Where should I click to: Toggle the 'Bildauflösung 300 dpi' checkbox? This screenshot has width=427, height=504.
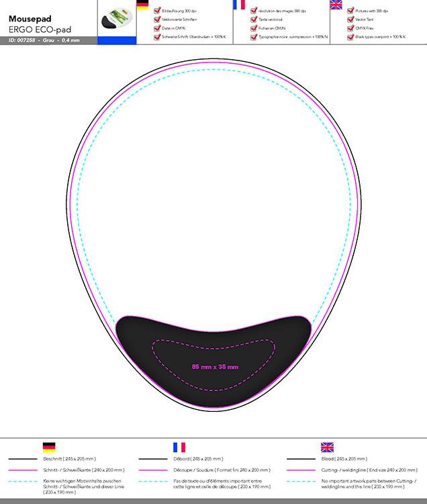[156, 11]
